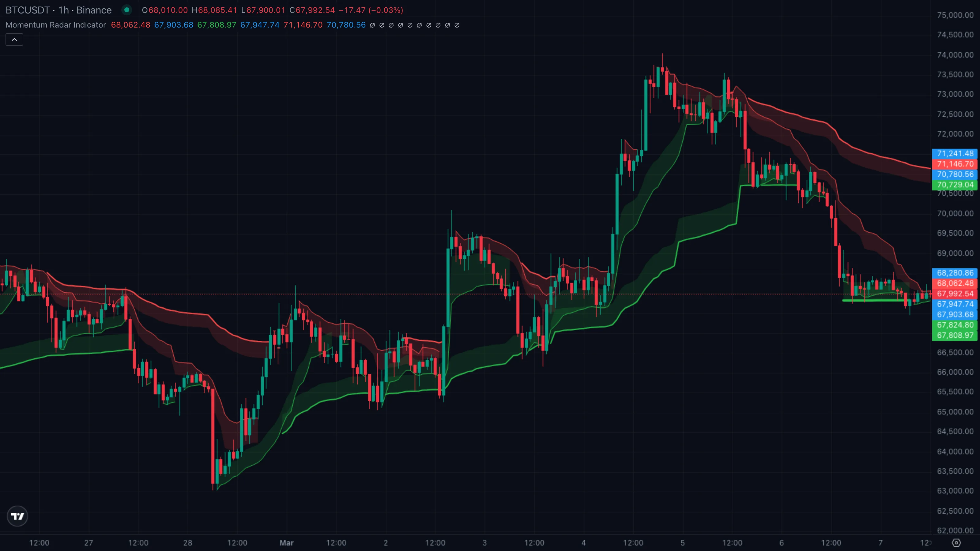Click the 67,947.74 blue axis label
980x551 pixels.
(x=955, y=304)
